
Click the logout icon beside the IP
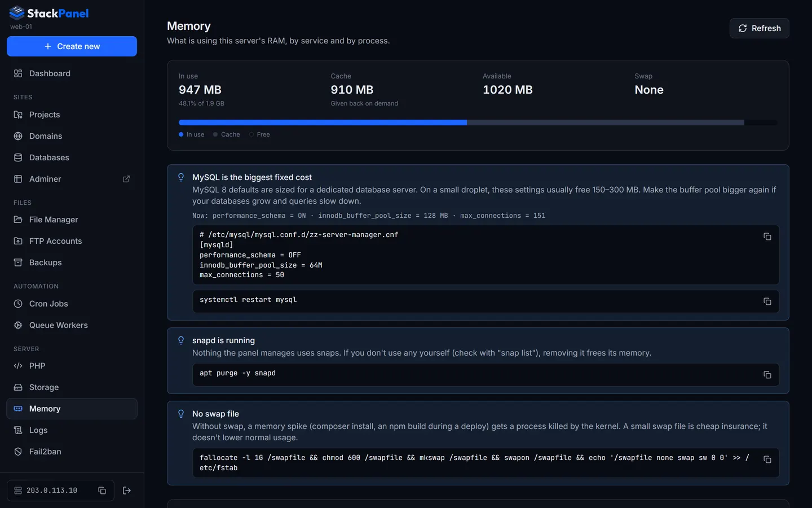127,491
